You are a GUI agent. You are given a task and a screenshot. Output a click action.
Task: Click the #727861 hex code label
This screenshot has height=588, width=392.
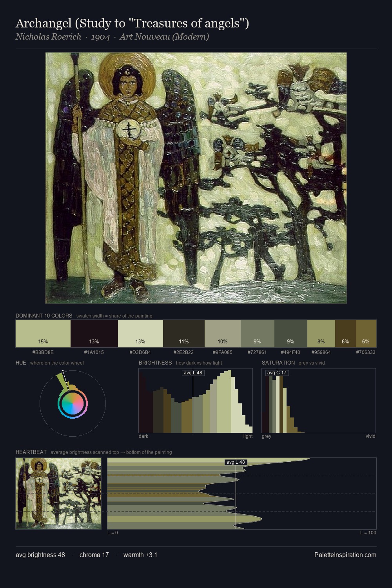click(258, 352)
